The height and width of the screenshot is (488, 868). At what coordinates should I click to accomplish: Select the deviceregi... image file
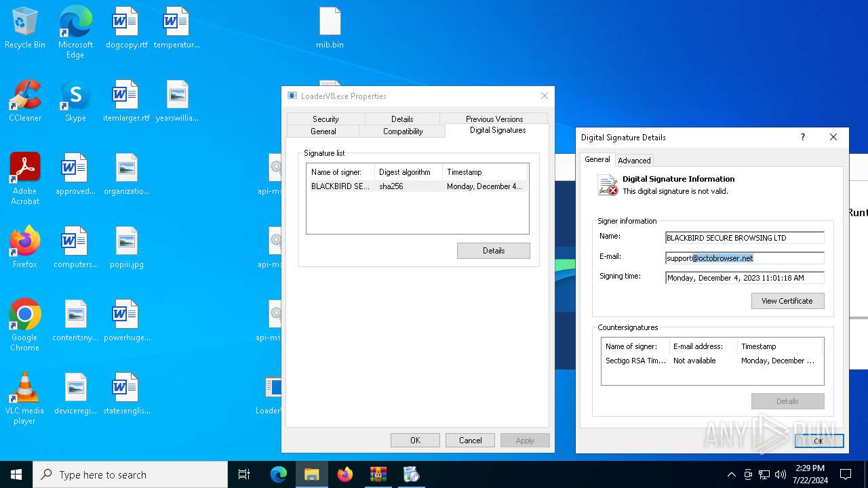(75, 394)
